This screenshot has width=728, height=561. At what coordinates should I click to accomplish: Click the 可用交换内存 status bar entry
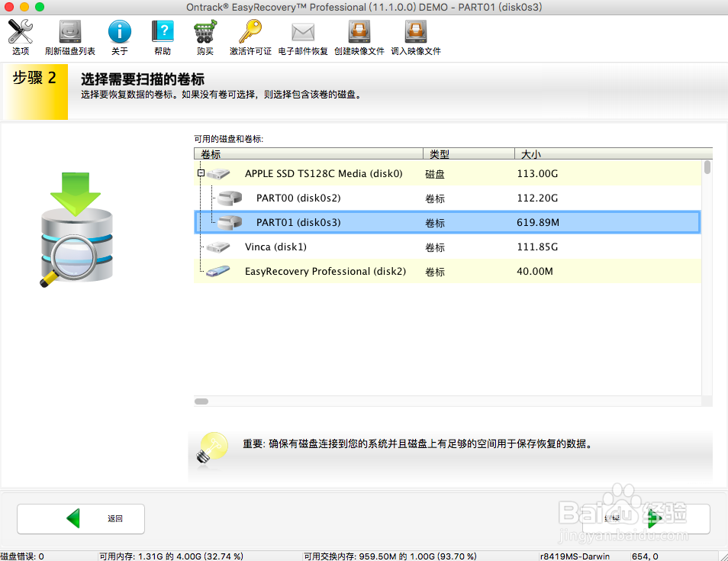390,556
